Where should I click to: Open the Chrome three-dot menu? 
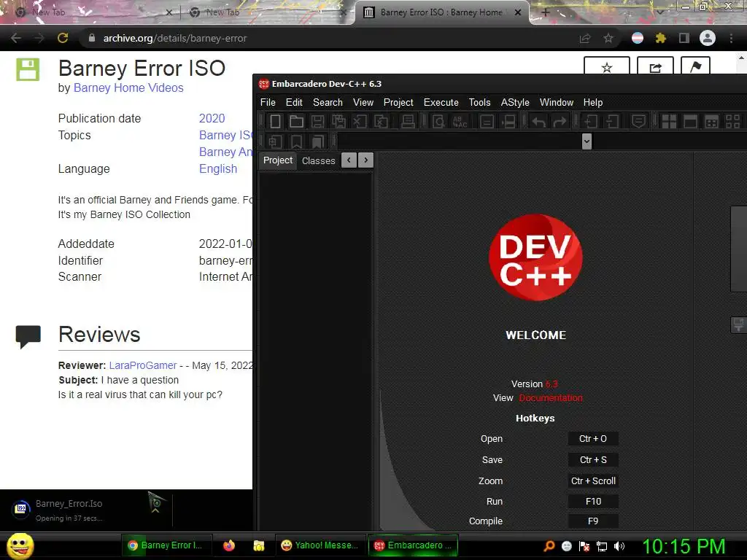[x=731, y=38]
